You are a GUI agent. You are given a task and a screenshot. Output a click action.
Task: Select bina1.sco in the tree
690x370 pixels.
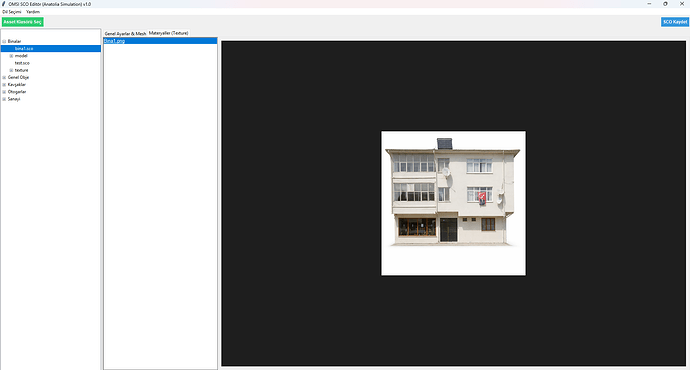[x=51, y=48]
